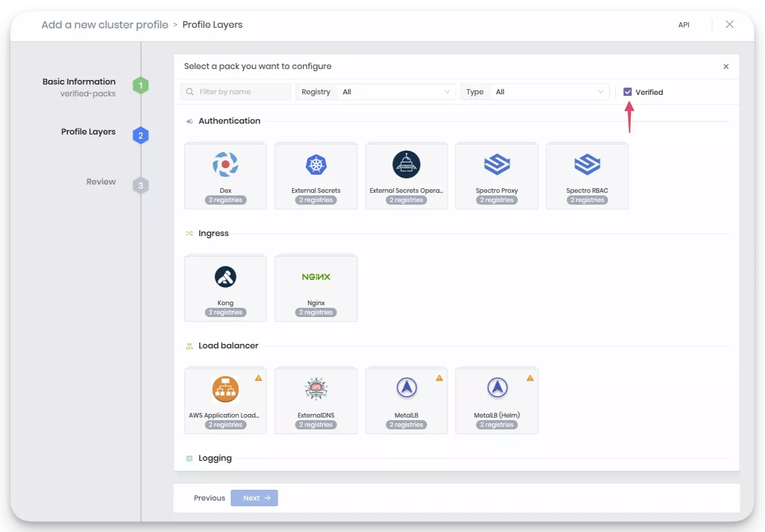
Task: Close the pack selection panel
Action: 726,66
